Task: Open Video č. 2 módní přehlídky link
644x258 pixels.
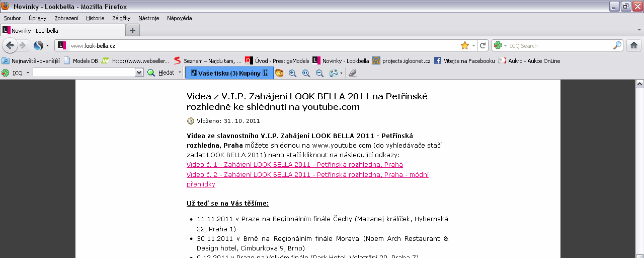Action: [307, 179]
